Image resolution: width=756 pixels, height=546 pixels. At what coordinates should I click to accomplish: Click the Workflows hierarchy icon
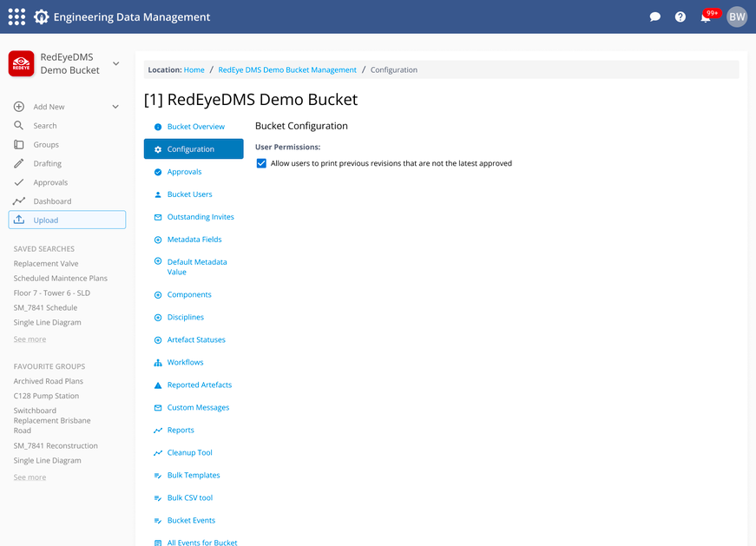pyautogui.click(x=158, y=363)
